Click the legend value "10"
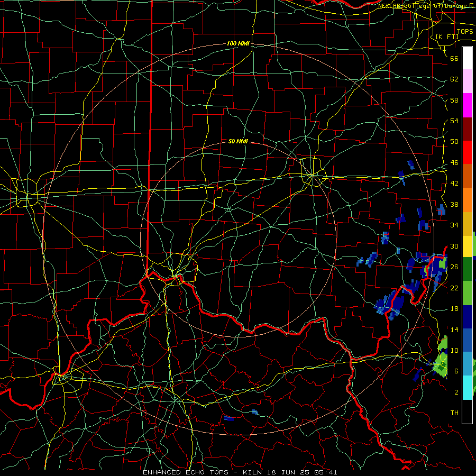The image size is (476, 476). pos(454,350)
